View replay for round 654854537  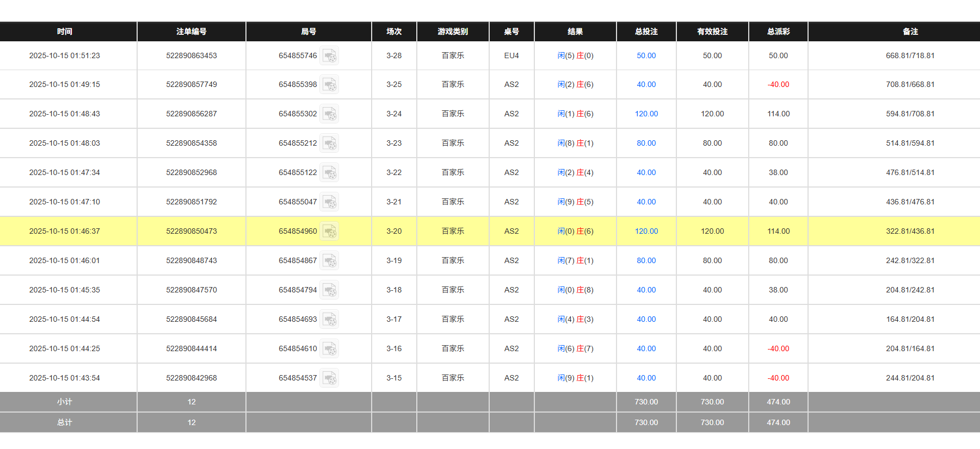[x=329, y=378]
